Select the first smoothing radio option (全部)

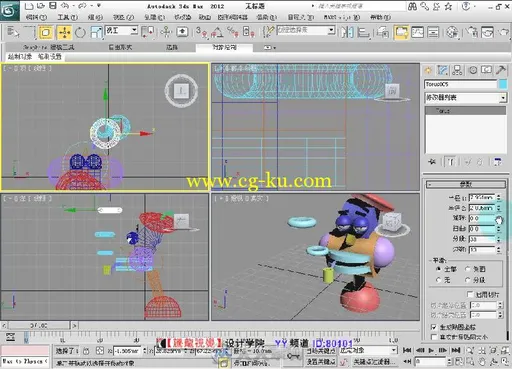click(x=439, y=269)
